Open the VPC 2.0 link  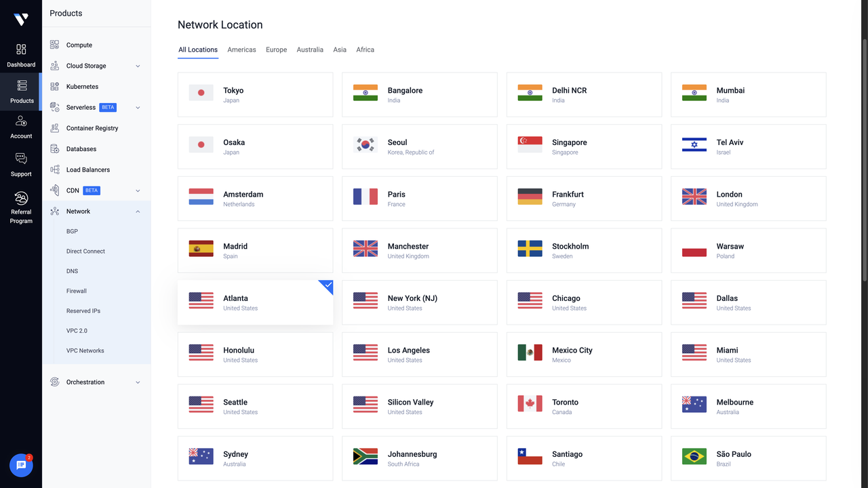pos(77,331)
